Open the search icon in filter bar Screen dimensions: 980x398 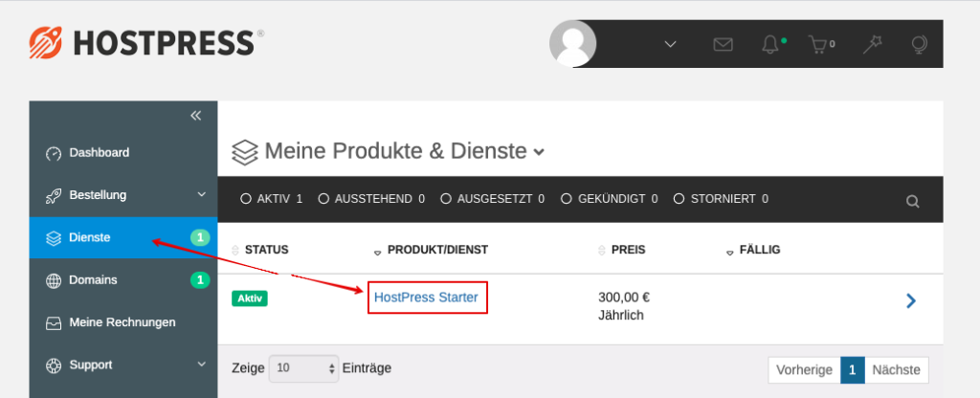coord(912,201)
